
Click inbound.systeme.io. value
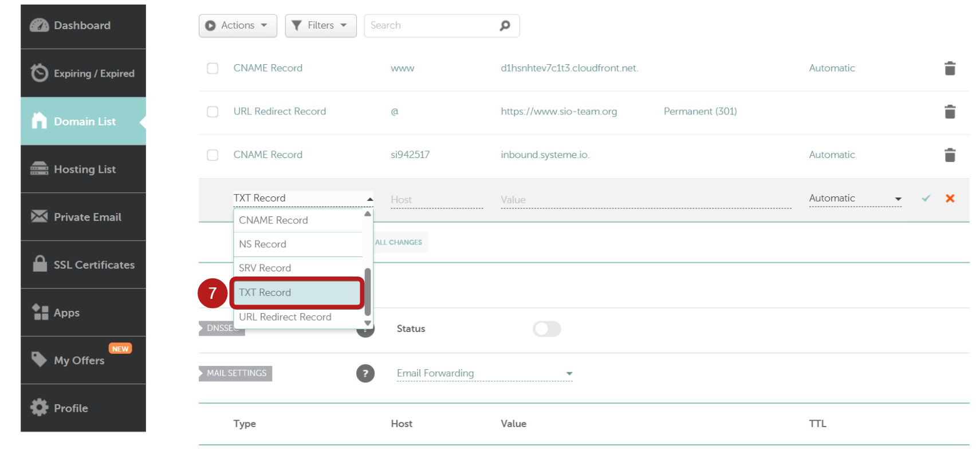[x=545, y=155]
